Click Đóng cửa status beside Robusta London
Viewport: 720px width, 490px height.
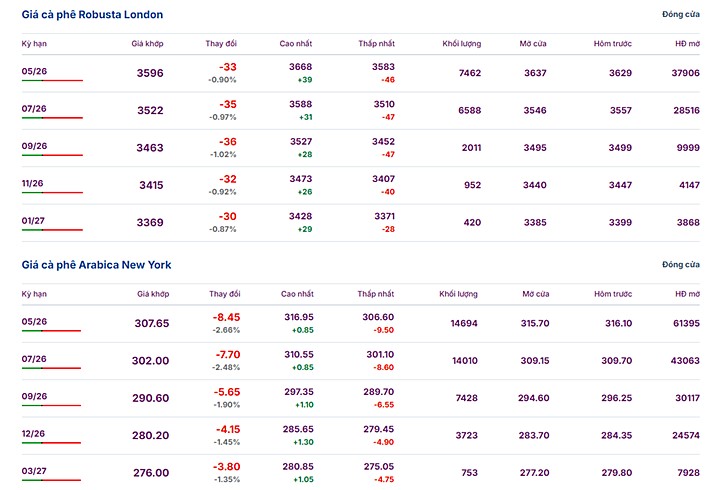tap(680, 15)
